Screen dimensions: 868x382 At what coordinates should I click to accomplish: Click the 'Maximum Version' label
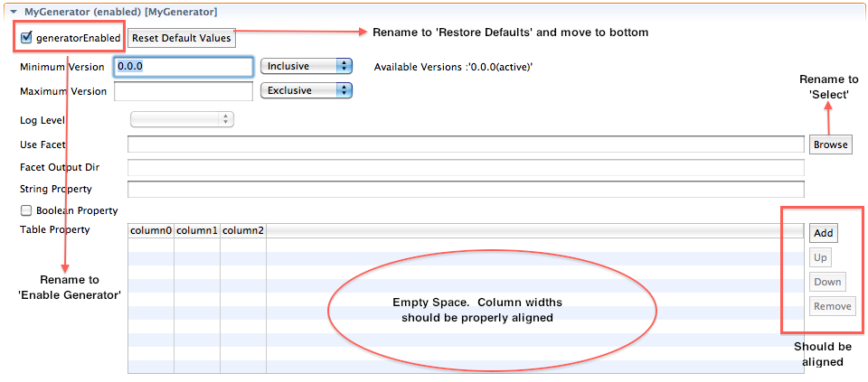[63, 91]
